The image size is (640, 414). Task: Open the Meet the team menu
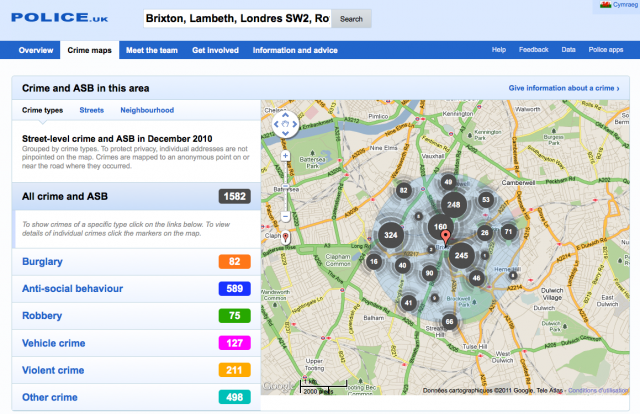151,49
